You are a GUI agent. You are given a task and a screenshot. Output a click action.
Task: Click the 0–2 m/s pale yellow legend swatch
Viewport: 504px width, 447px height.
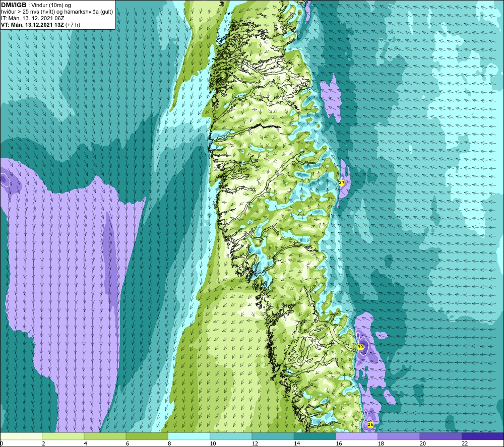(21, 436)
